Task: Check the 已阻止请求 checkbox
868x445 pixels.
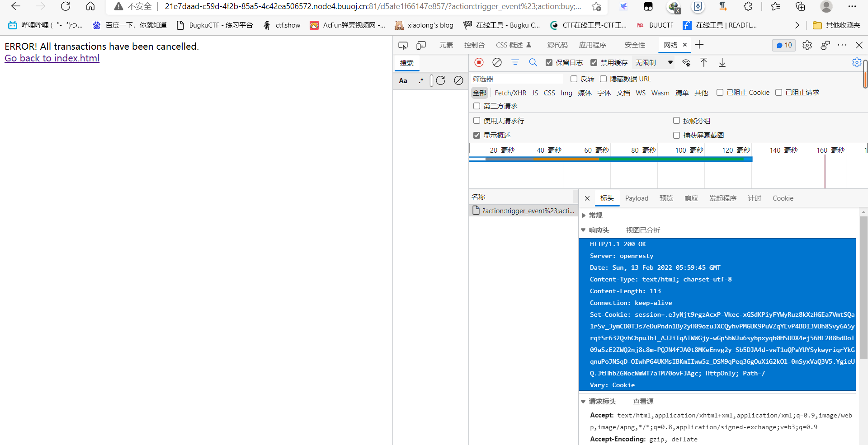Action: point(778,93)
